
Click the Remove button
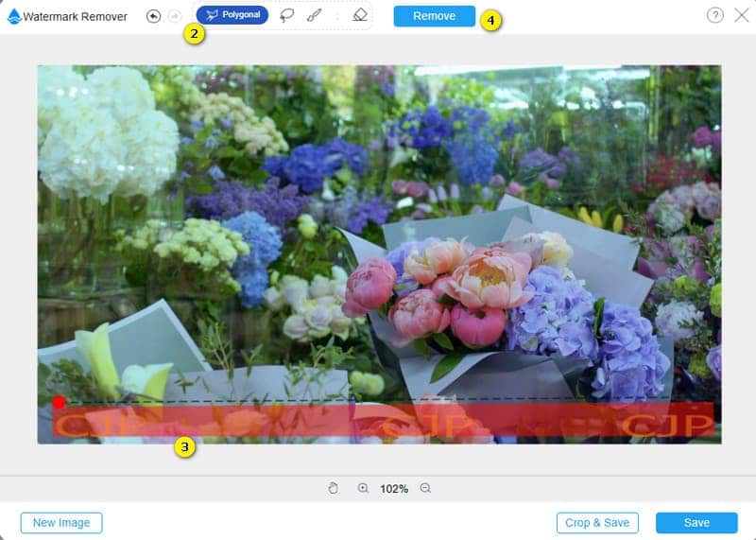point(434,16)
